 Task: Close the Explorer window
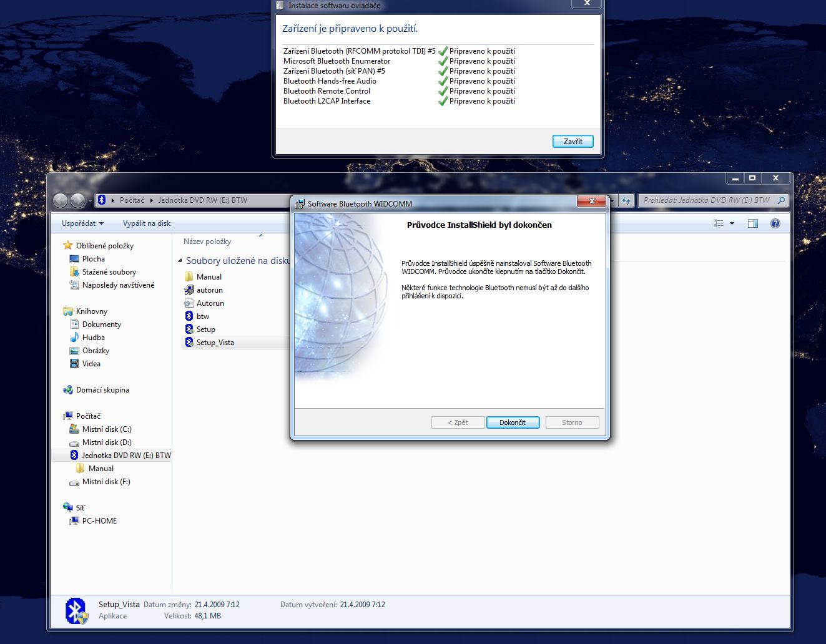click(x=775, y=178)
